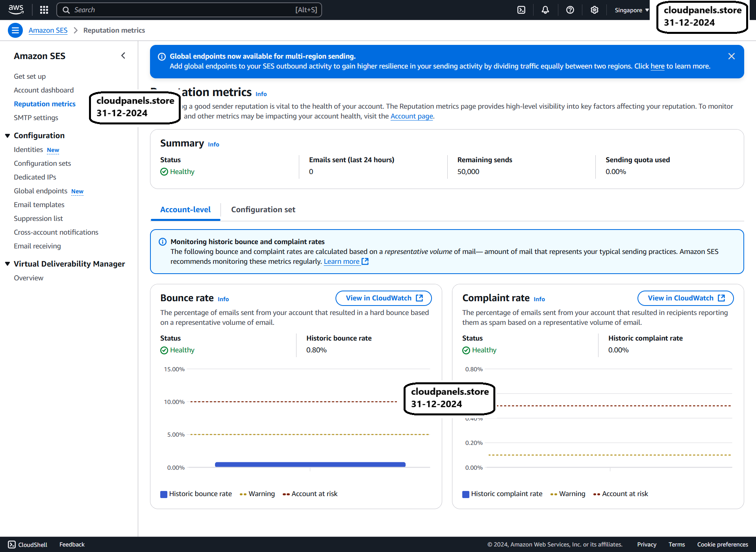The image size is (756, 552).
Task: Select the Account-level tab
Action: pos(185,209)
